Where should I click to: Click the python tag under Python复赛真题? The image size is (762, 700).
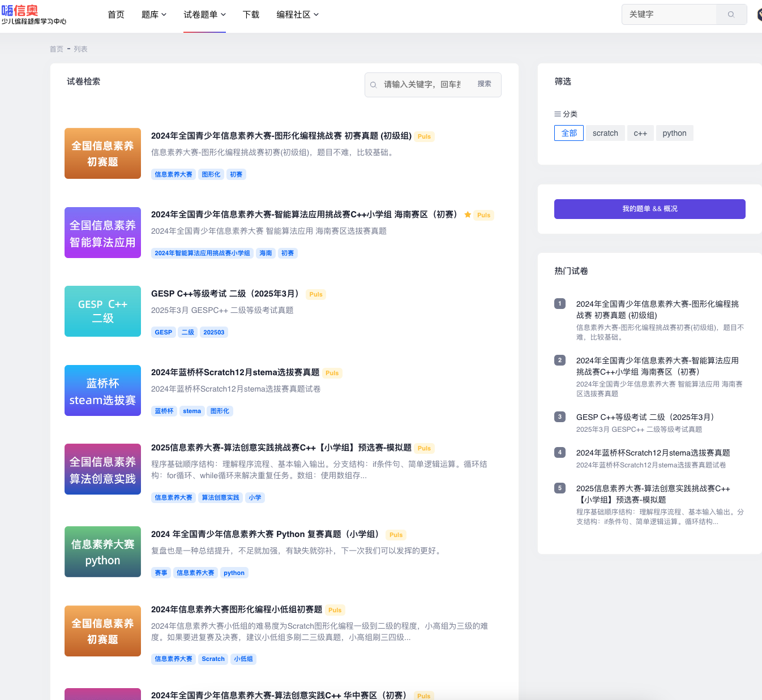click(x=234, y=573)
